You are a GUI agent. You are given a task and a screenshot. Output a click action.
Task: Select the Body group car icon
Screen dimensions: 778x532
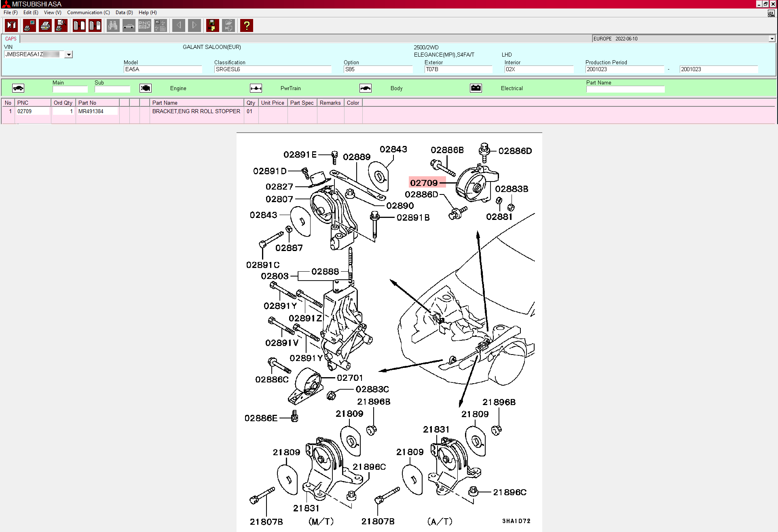pyautogui.click(x=365, y=88)
